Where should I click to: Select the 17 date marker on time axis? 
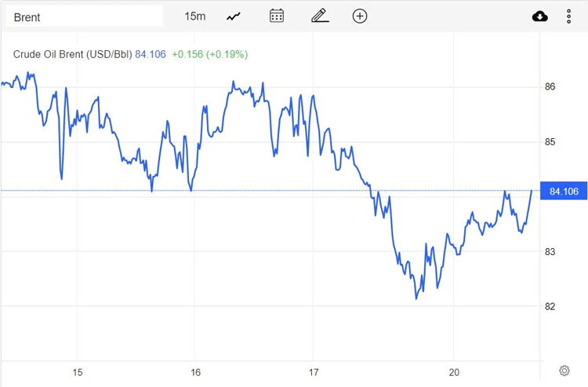click(314, 372)
